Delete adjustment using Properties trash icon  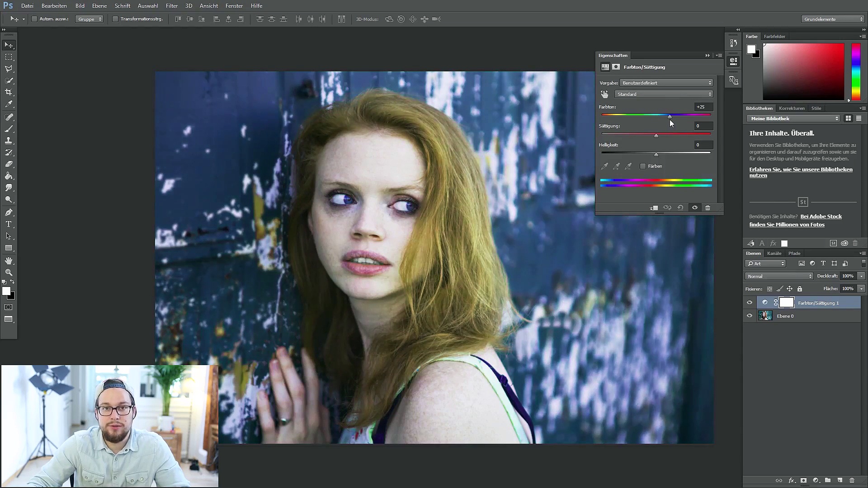pos(708,208)
